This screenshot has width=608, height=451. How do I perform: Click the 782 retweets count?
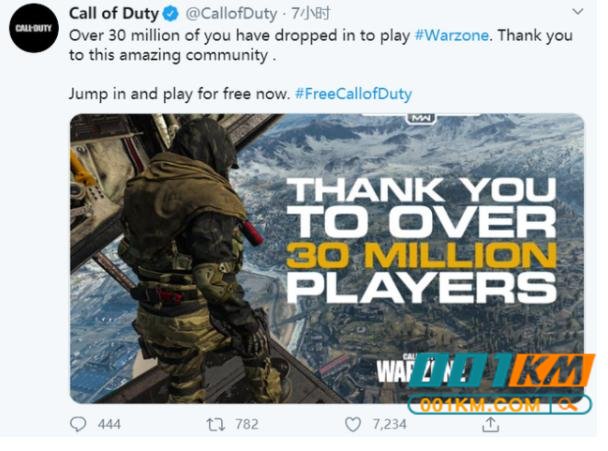[247, 425]
